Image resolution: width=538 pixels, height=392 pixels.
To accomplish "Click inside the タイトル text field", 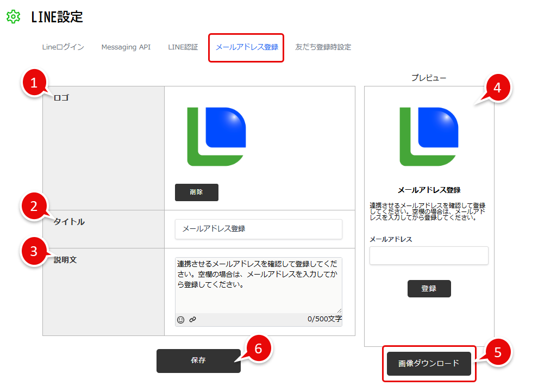I will (x=259, y=229).
